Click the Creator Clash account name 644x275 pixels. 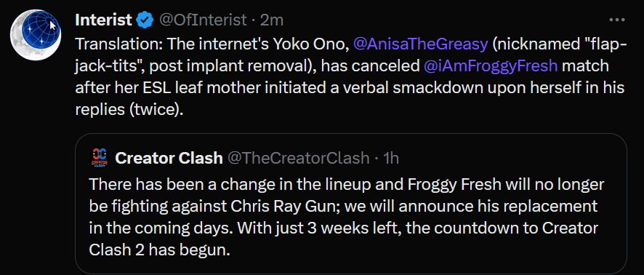click(x=169, y=159)
